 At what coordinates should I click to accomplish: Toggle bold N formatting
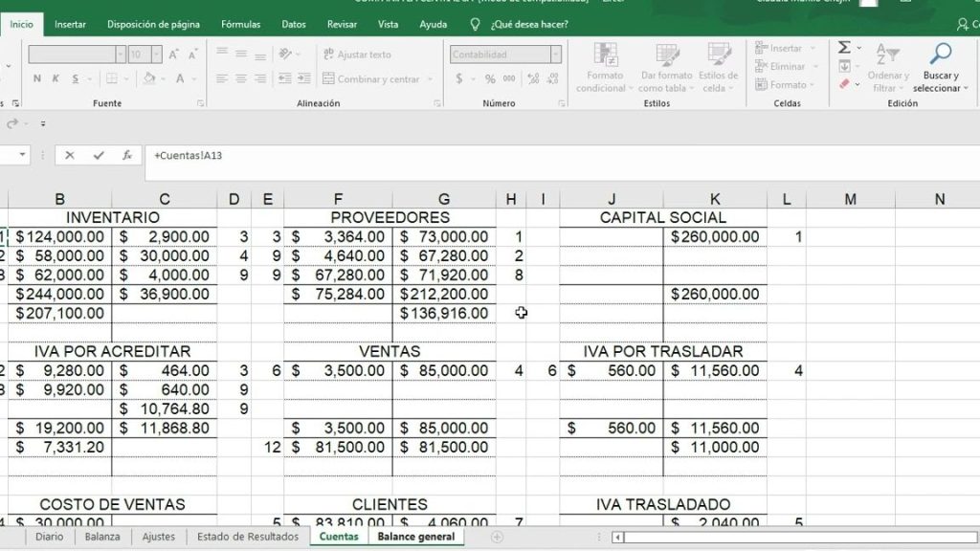point(37,79)
